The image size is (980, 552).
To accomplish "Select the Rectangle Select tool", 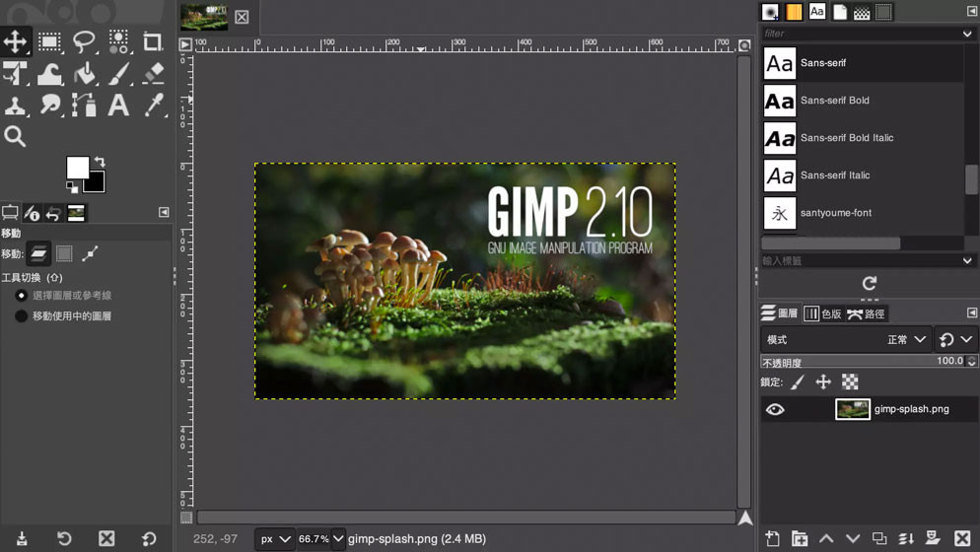I will click(x=49, y=41).
